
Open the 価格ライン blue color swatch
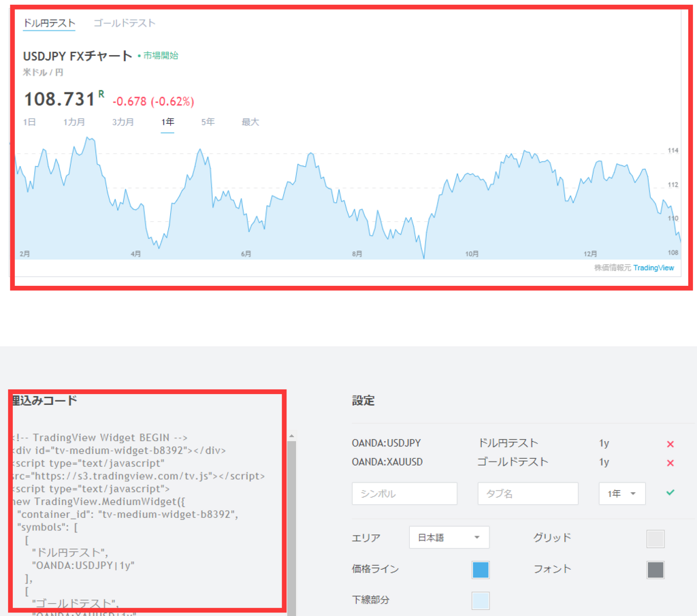(x=481, y=570)
